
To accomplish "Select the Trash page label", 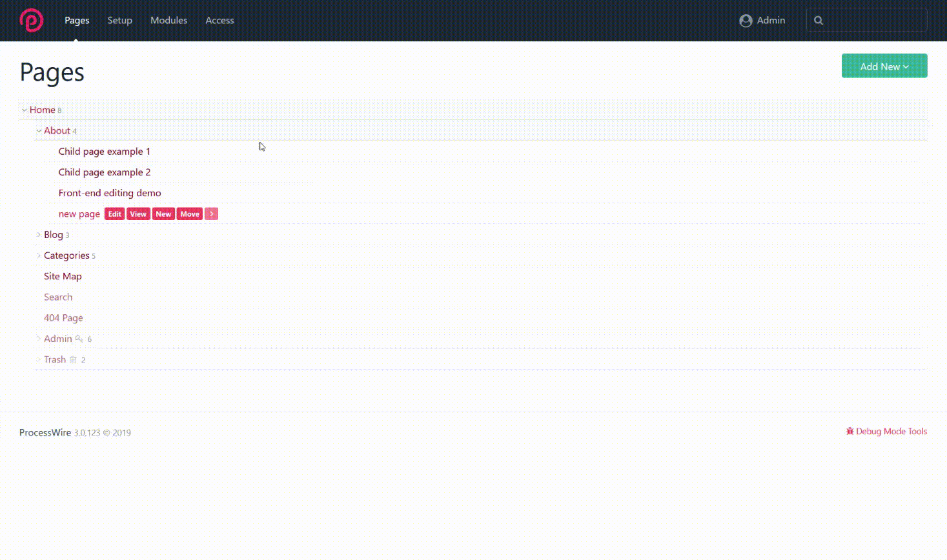I will click(55, 359).
